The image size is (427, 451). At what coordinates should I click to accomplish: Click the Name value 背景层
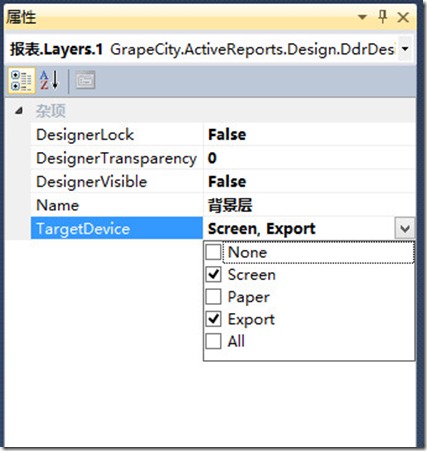click(x=230, y=205)
